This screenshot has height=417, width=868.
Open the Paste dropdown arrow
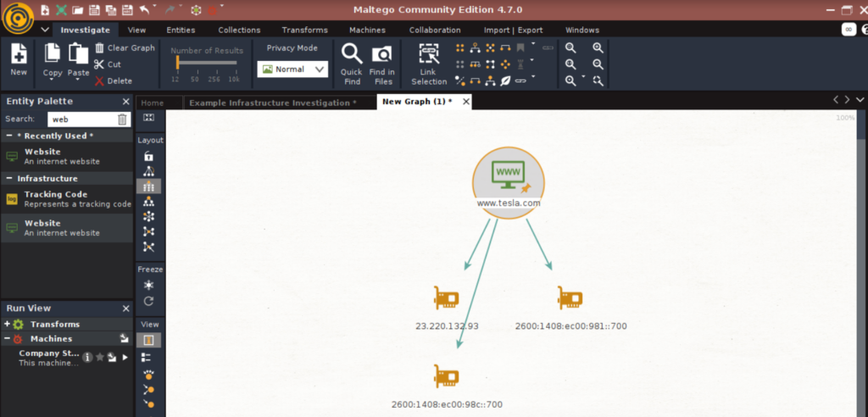(77, 80)
